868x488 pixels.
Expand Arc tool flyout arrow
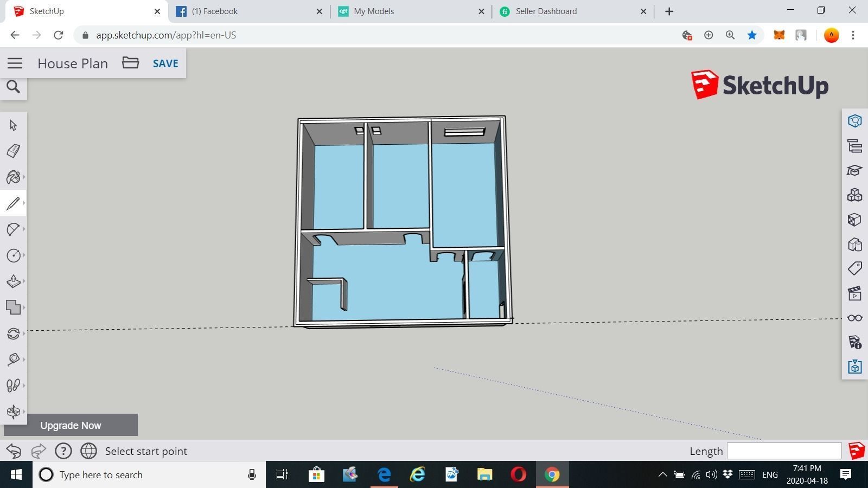24,229
